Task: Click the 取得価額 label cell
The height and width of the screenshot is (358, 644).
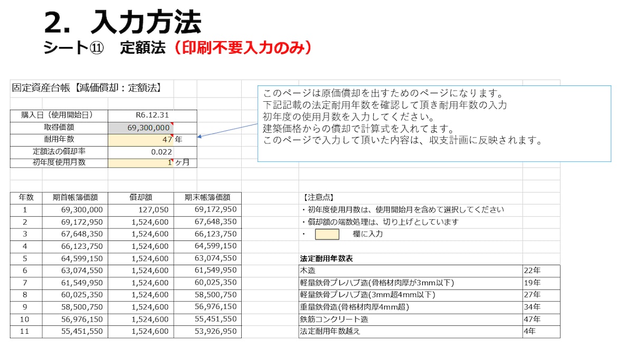Action: 59,128
